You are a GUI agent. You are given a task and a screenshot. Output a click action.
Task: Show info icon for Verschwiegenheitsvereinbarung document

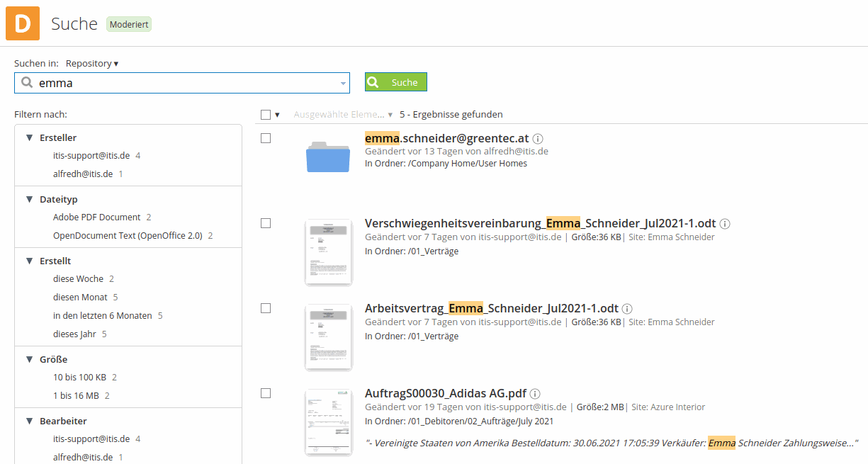point(725,224)
